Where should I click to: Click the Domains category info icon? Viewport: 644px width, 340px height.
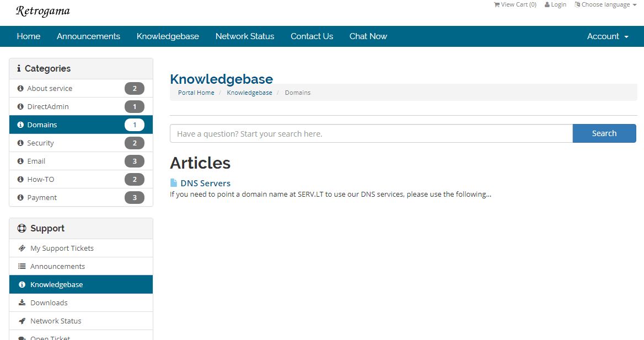[20, 125]
